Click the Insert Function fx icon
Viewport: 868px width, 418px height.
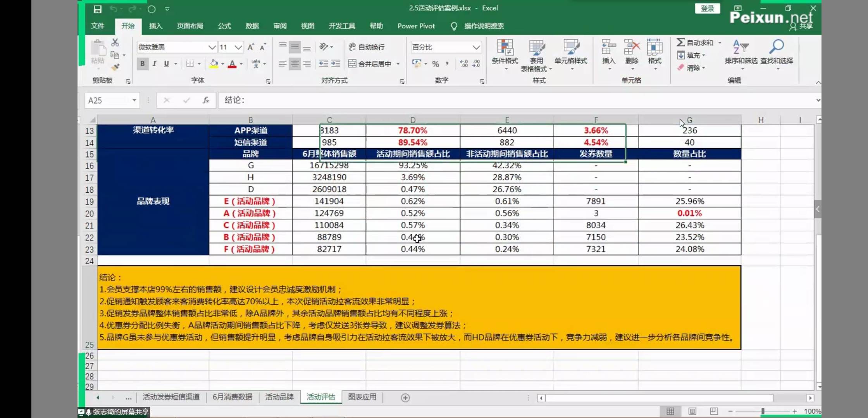tap(206, 100)
